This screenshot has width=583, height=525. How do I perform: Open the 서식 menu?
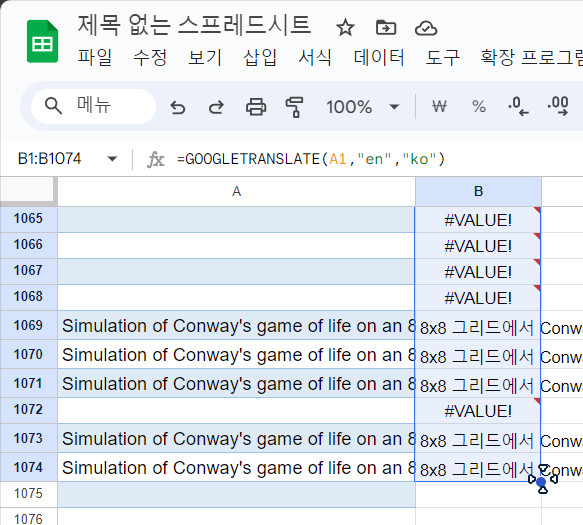315,58
